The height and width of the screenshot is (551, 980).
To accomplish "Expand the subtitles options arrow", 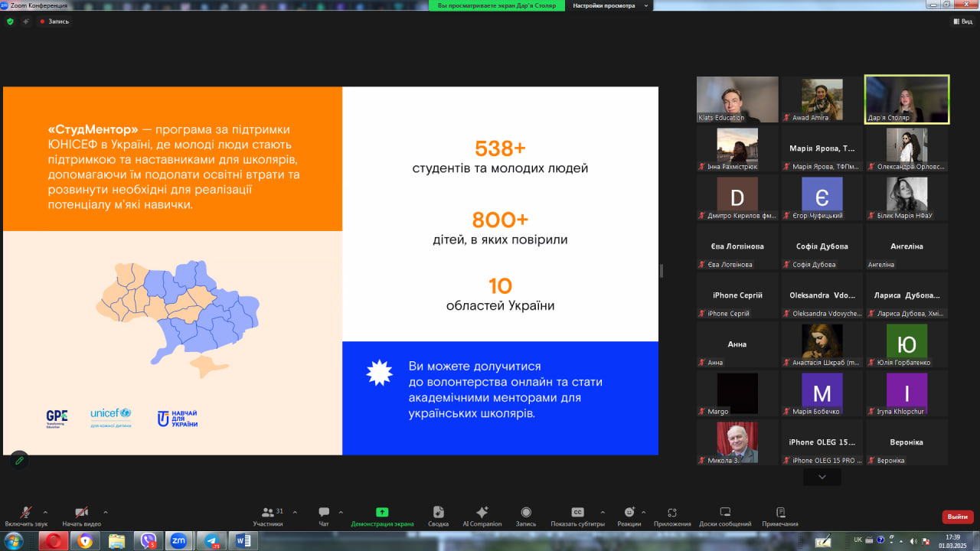I will click(603, 512).
